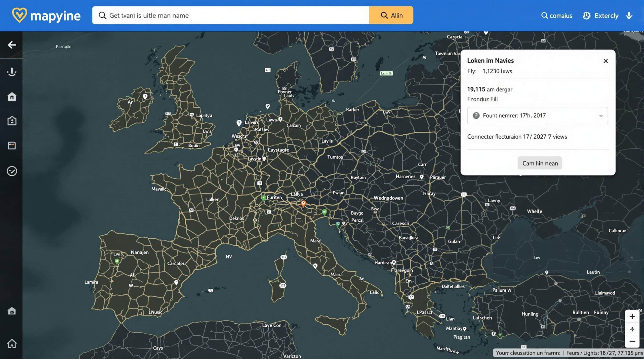Screen dimensions: 644x359
Task: Open the calendar panel icon in sidebar
Action: click(x=12, y=145)
